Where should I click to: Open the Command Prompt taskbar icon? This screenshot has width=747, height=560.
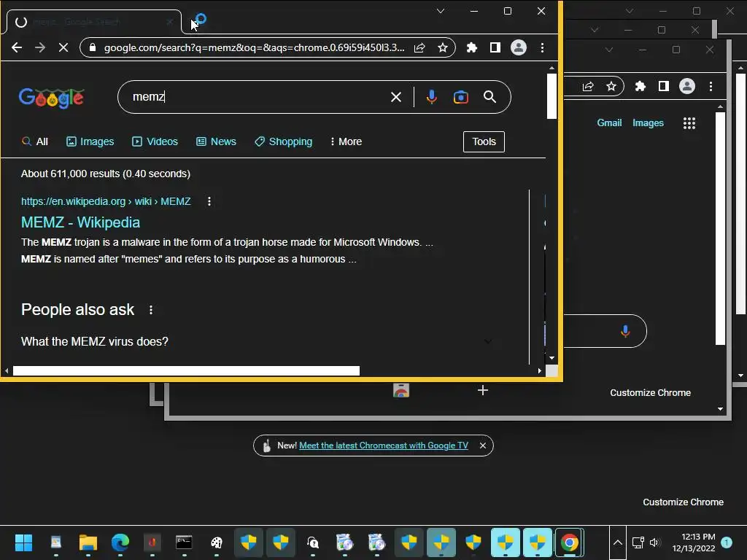[184, 542]
